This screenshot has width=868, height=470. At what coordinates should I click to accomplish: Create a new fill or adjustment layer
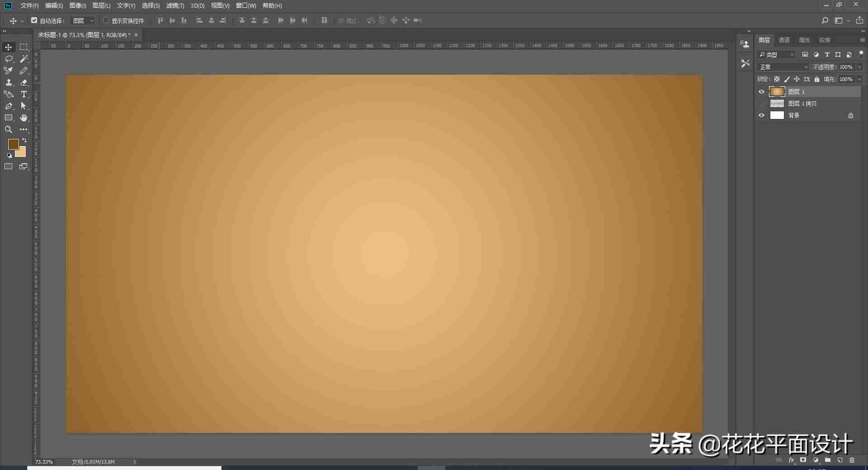pyautogui.click(x=816, y=460)
